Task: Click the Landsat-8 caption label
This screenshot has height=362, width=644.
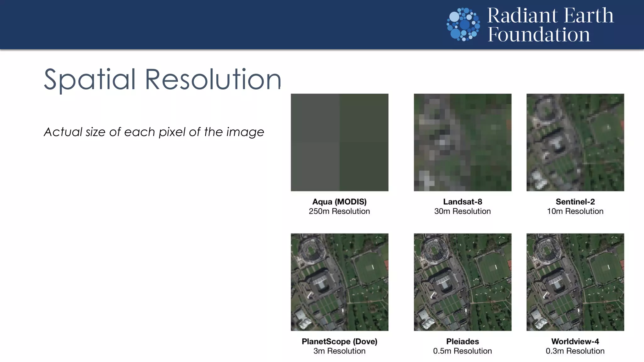Action: coord(463,202)
